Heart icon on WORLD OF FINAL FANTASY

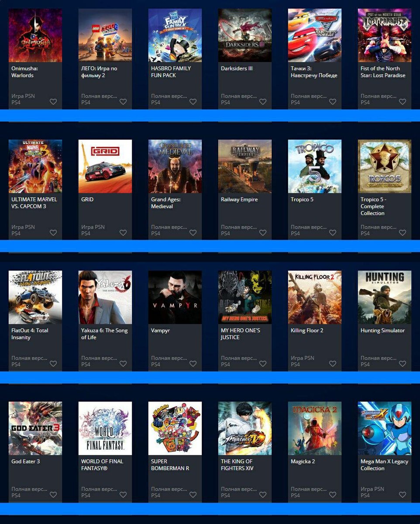coord(123,495)
